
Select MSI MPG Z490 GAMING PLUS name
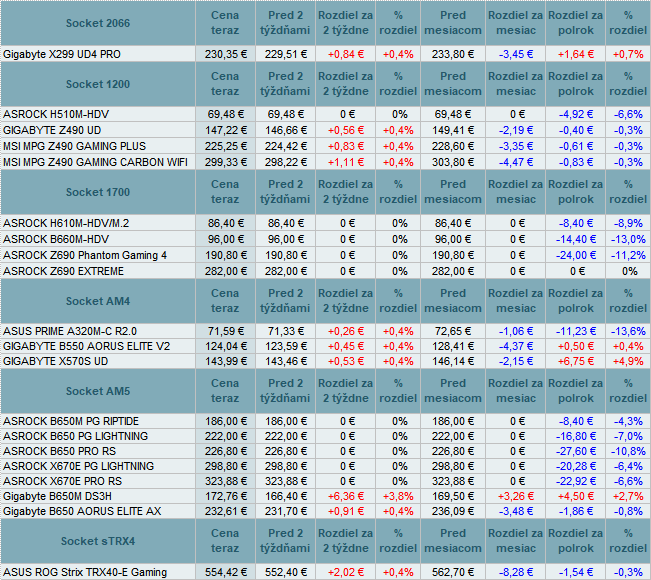74,146
